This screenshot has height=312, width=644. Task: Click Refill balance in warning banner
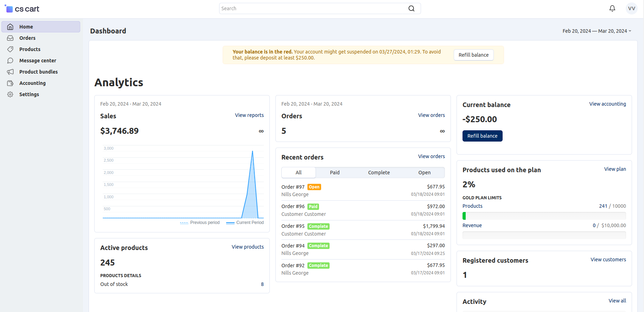[x=473, y=55]
